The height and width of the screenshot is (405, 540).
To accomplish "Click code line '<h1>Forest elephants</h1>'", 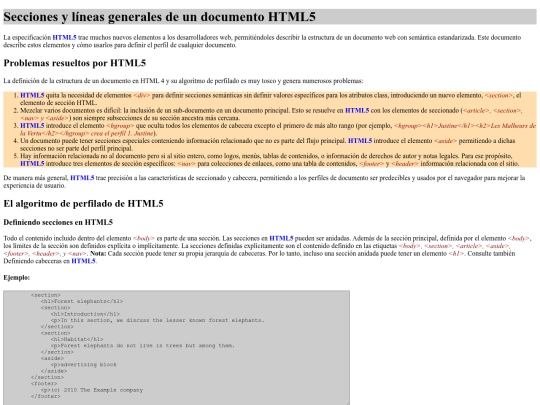I will pyautogui.click(x=82, y=301).
